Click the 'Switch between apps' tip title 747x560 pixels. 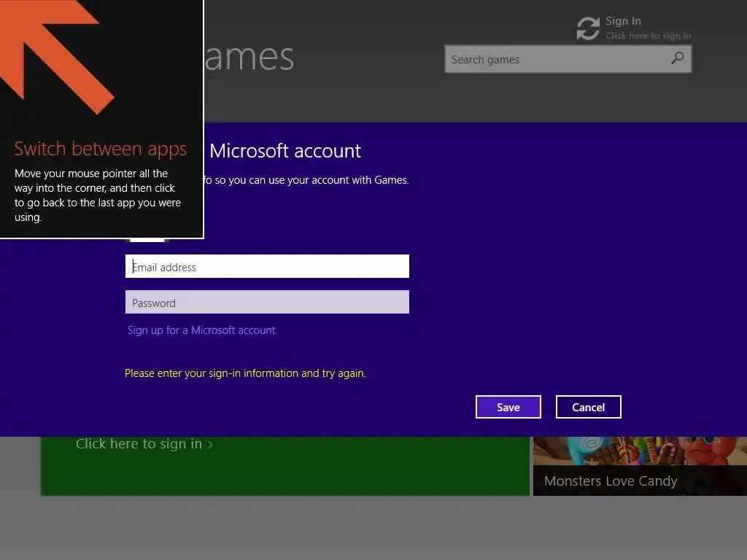[101, 149]
